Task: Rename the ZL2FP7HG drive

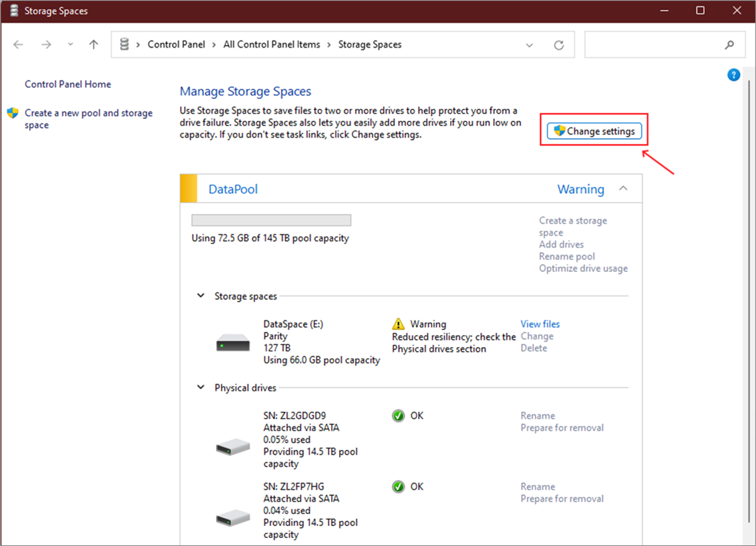Action: [x=538, y=486]
